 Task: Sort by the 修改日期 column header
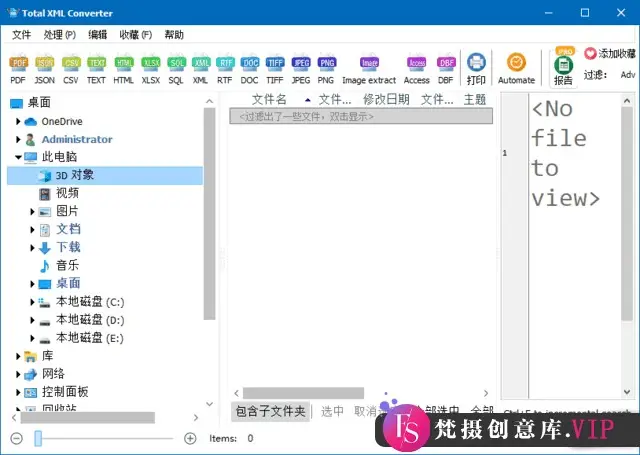(386, 99)
